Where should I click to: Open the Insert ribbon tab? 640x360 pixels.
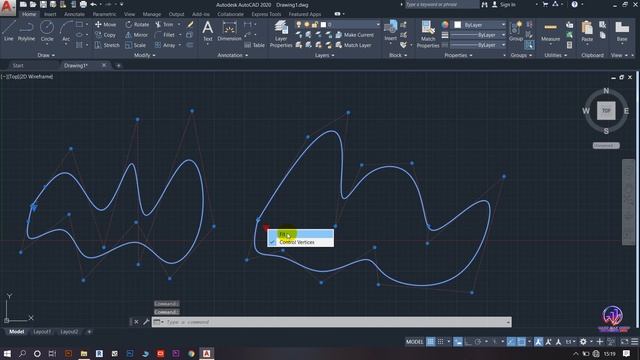[x=50, y=14]
